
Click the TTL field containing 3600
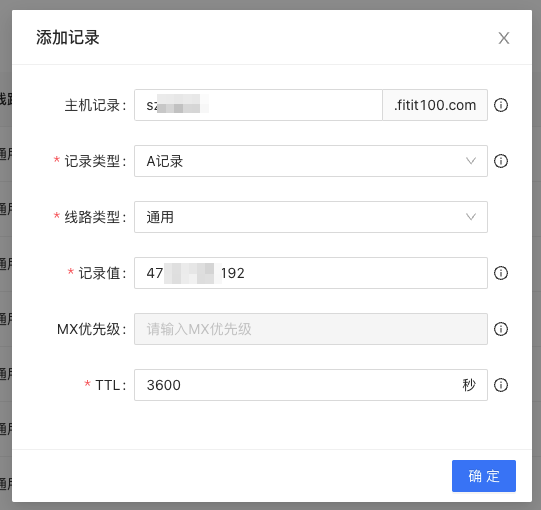click(311, 385)
